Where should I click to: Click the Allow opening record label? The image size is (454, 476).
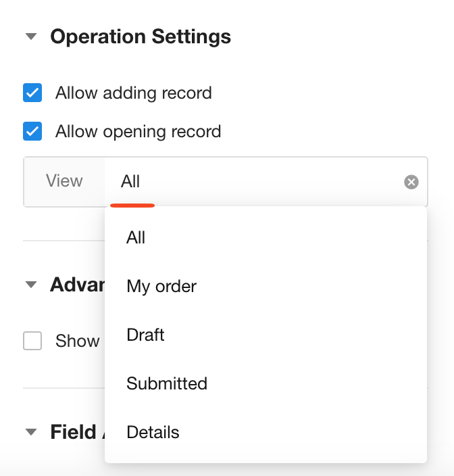pos(138,131)
